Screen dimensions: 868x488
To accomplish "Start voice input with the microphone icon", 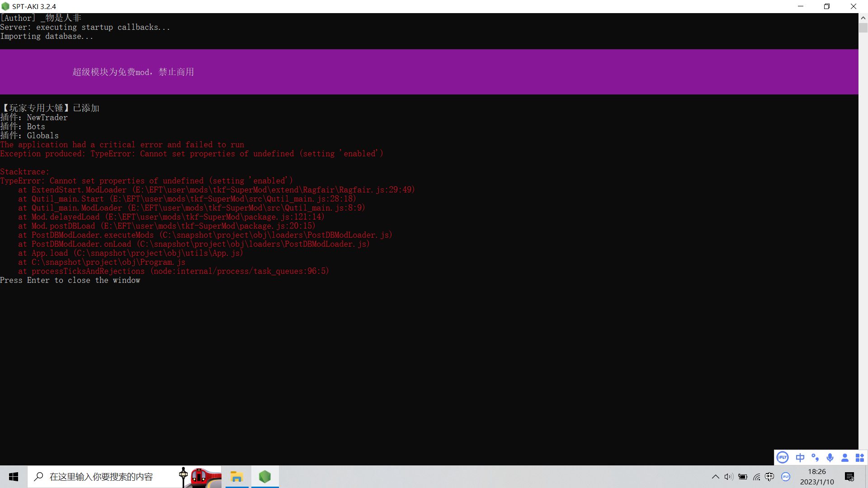I will point(830,457).
